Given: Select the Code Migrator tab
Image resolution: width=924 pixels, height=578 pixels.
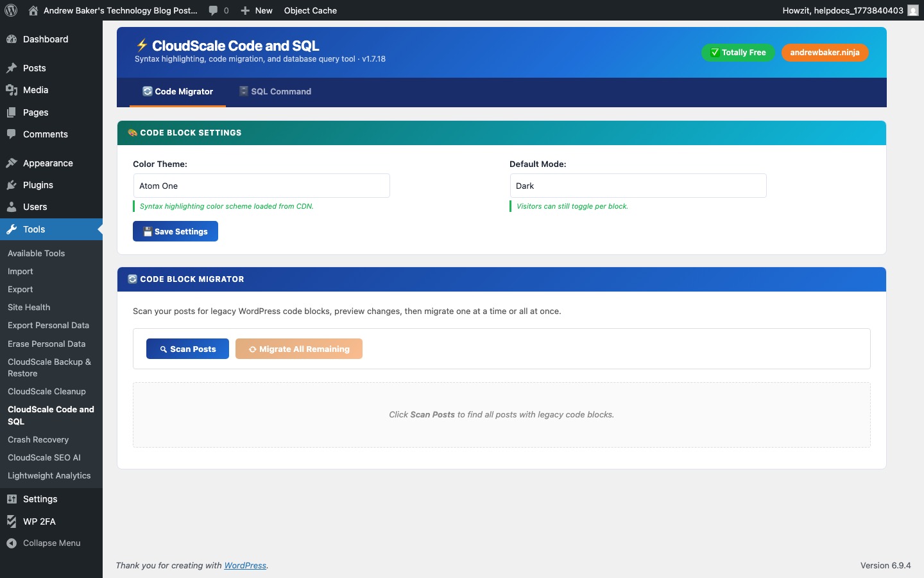Looking at the screenshot, I should pos(178,91).
